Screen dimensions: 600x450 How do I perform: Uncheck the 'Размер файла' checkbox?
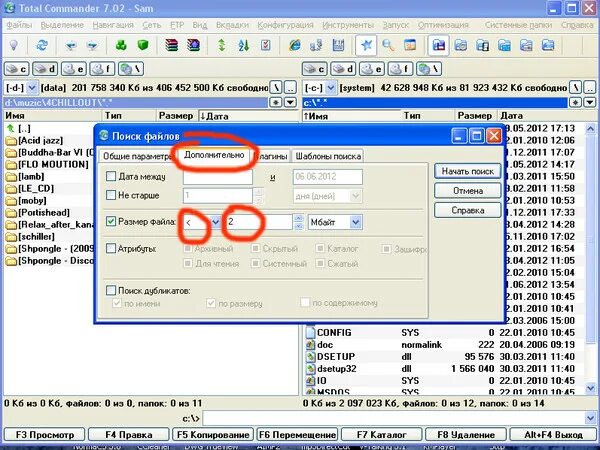pyautogui.click(x=111, y=221)
